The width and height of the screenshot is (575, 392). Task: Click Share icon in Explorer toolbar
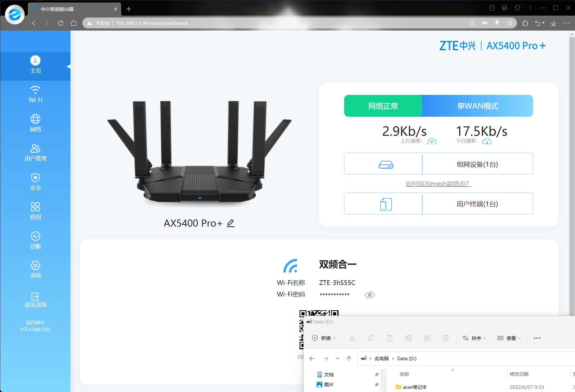click(427, 338)
